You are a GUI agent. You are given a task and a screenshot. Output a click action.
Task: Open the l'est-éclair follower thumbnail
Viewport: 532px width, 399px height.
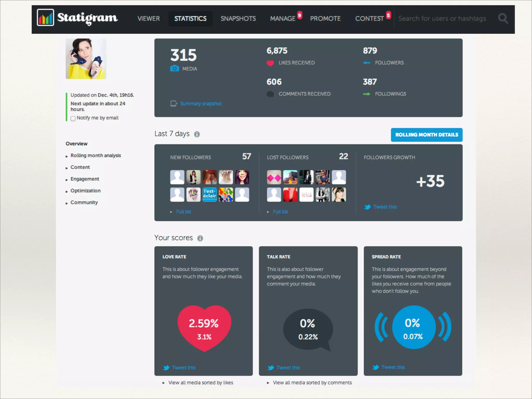(x=209, y=195)
